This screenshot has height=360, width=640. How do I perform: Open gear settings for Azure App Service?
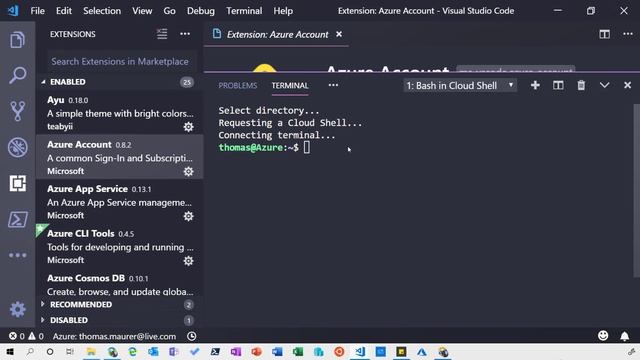[188, 216]
